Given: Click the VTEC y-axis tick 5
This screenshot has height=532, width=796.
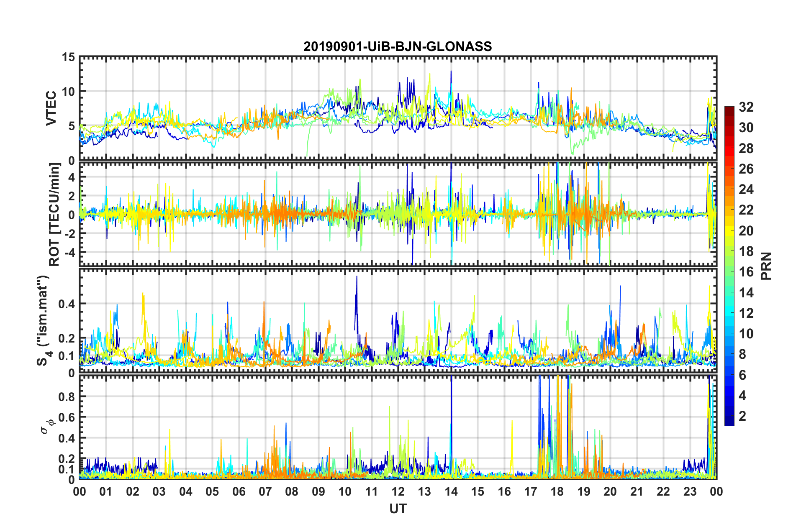Looking at the screenshot, I should [x=72, y=126].
